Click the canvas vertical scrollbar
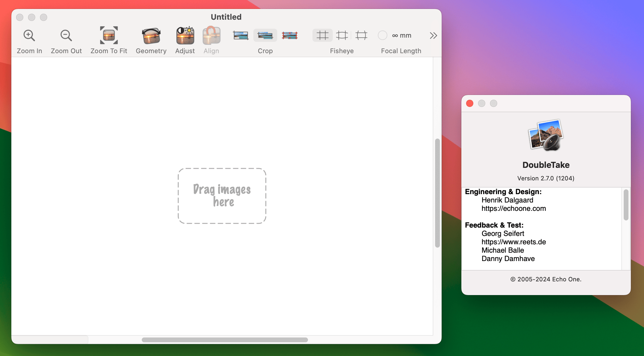This screenshot has height=356, width=644. [437, 193]
